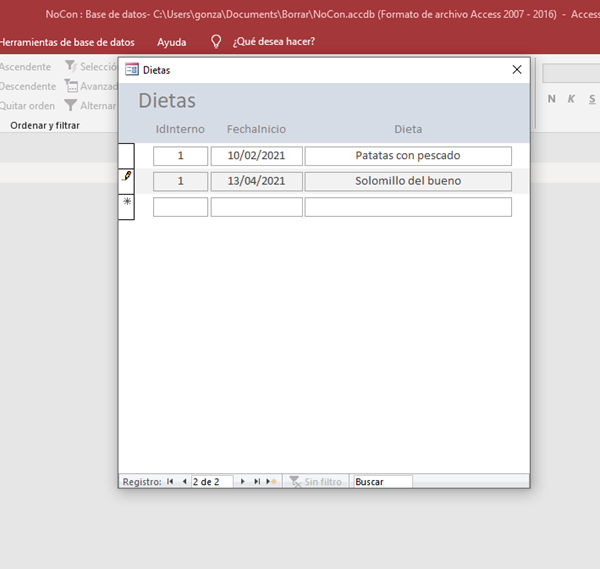Select the record with pencil edit marker
Image resolution: width=600 pixels, height=569 pixels.
(126, 180)
